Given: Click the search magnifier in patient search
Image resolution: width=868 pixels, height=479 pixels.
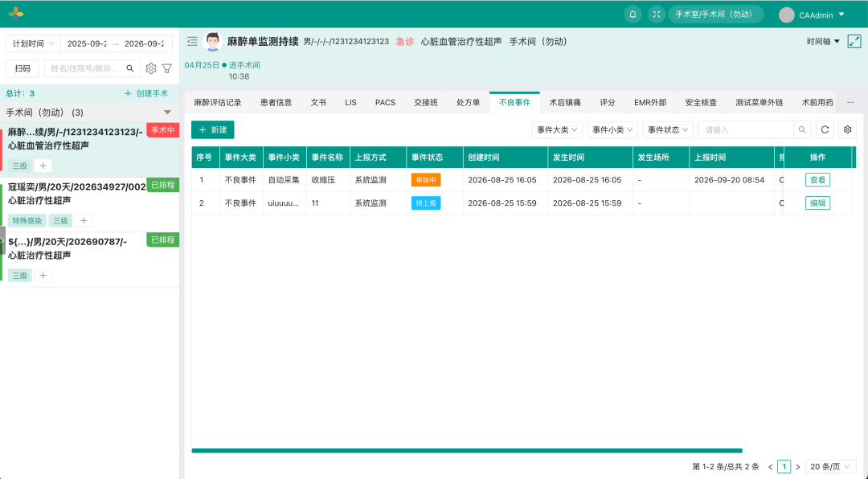Looking at the screenshot, I should pyautogui.click(x=130, y=68).
